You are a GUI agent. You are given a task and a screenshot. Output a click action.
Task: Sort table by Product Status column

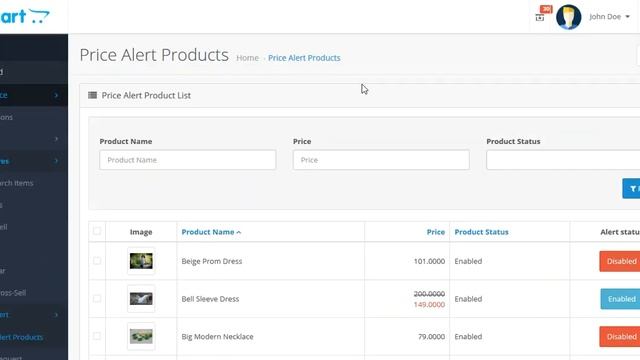[482, 232]
